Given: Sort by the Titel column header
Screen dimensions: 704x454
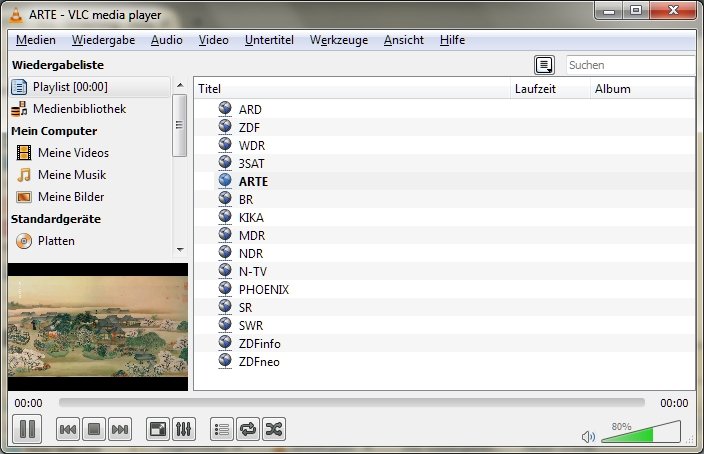Looking at the screenshot, I should point(352,89).
